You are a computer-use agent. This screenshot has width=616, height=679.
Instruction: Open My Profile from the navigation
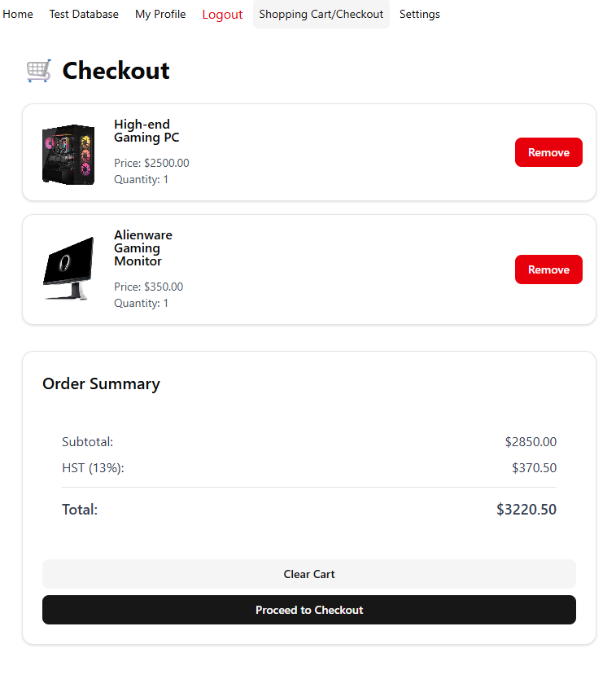pyautogui.click(x=160, y=15)
